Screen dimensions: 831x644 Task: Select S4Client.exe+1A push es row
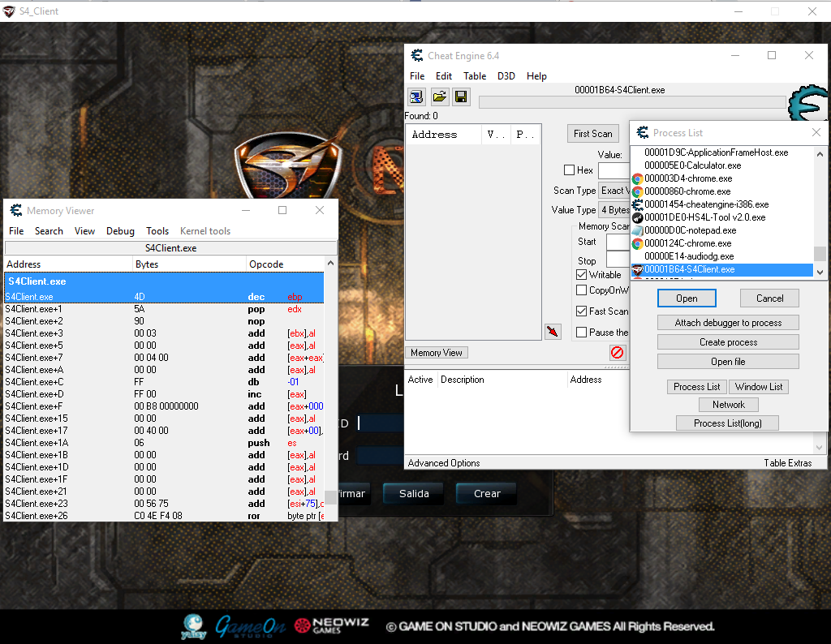click(x=164, y=443)
